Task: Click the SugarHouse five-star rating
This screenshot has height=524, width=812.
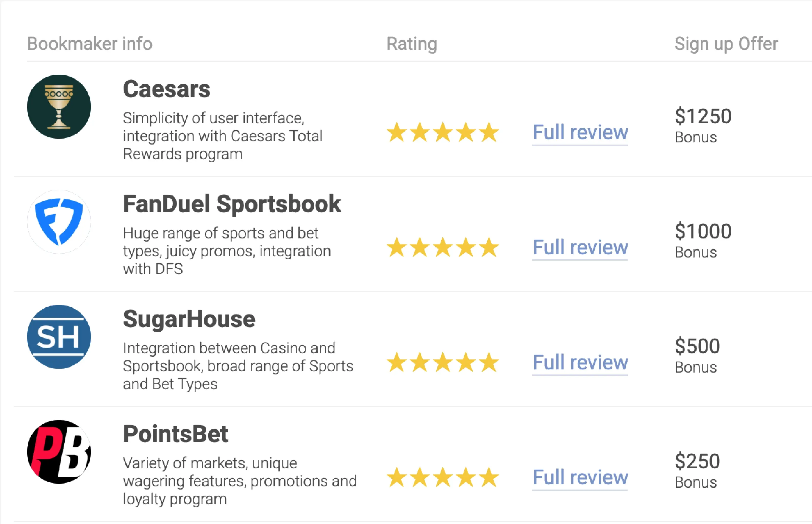Action: [x=443, y=362]
